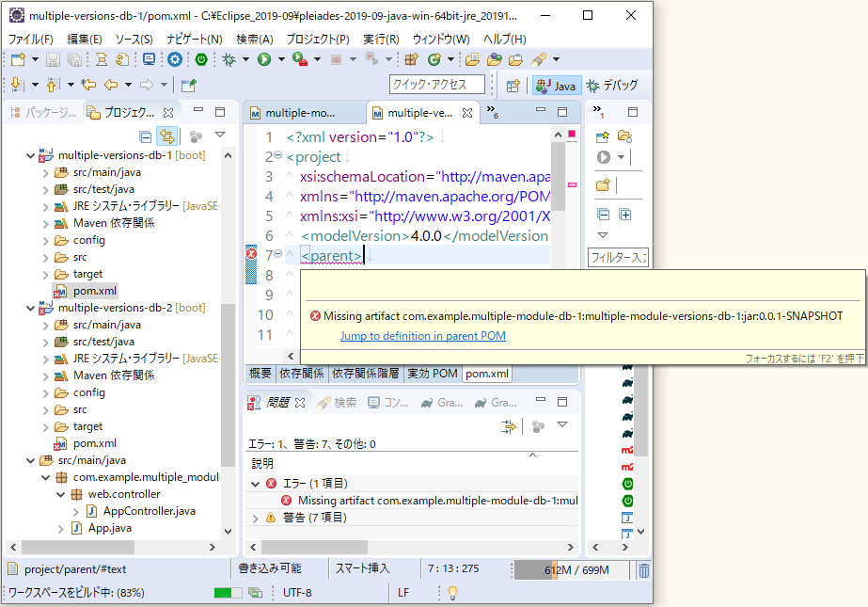Click the workspace build progress bar
The image size is (868, 607).
click(229, 593)
